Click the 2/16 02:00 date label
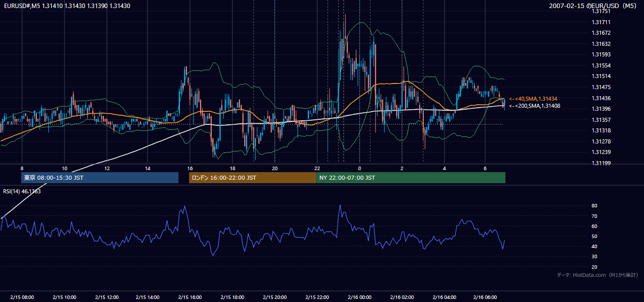The height and width of the screenshot is (302, 644). [402, 297]
